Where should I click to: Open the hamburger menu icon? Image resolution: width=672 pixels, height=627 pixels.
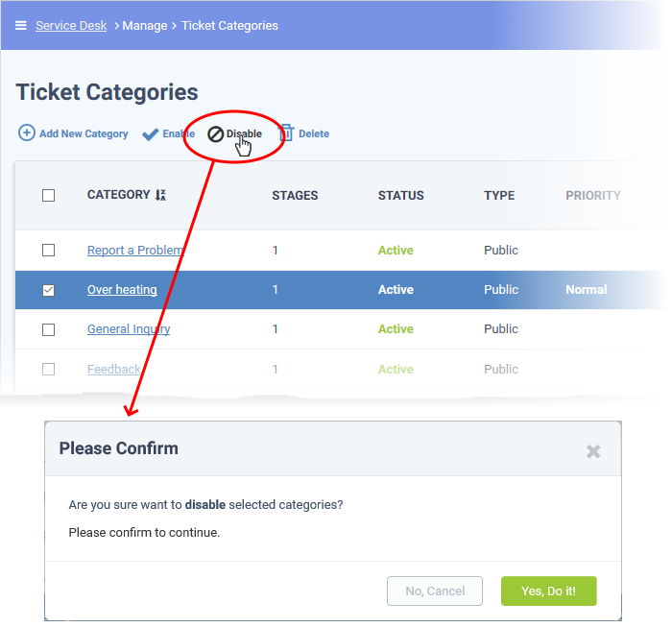tap(20, 26)
